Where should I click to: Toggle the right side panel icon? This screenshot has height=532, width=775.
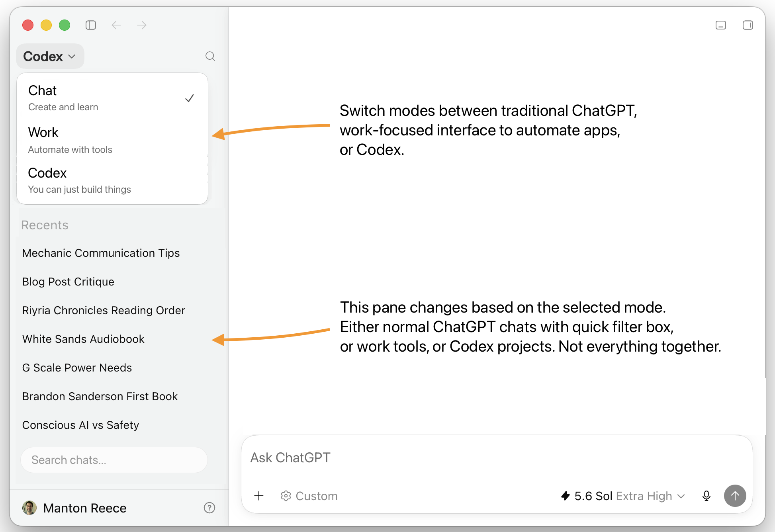coord(748,25)
